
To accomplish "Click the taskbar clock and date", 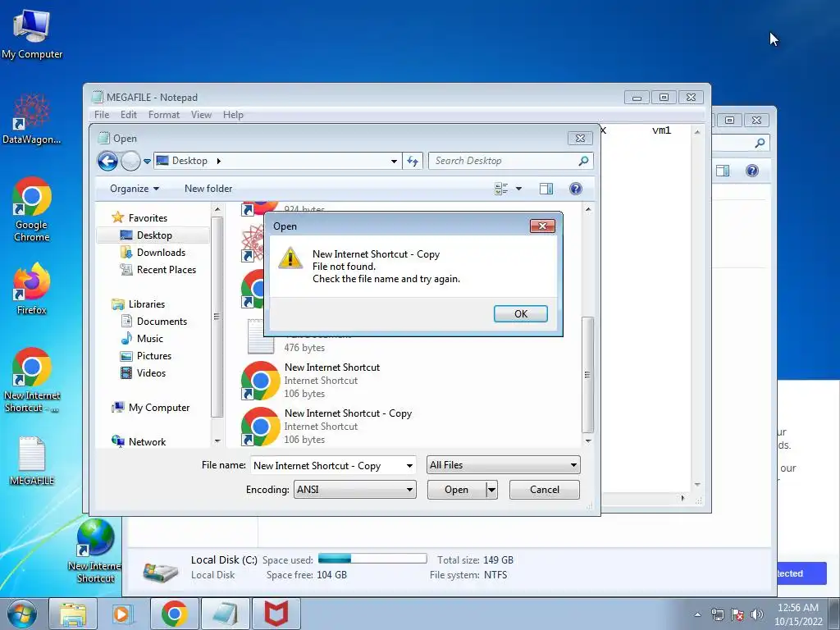I will [x=797, y=614].
